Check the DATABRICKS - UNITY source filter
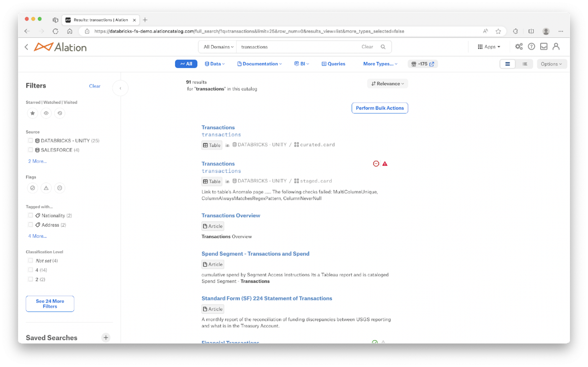 tap(31, 140)
